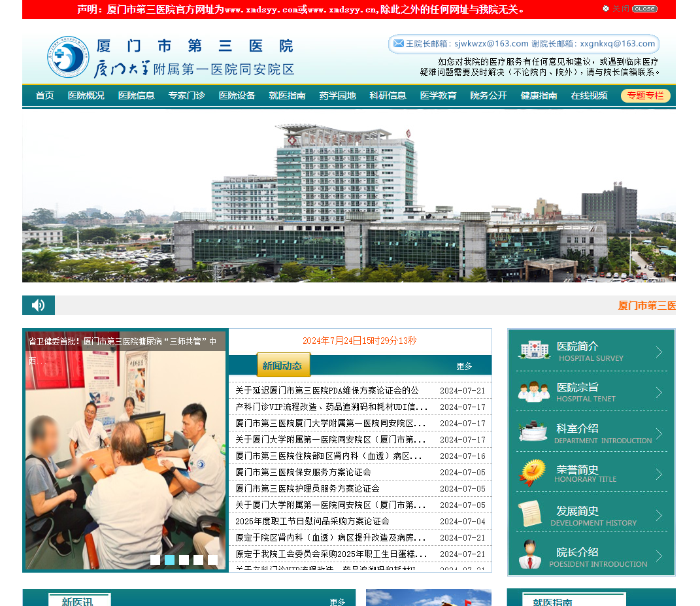Click the date 2024-07-16 in the news list
The width and height of the screenshot is (700, 606).
click(463, 456)
